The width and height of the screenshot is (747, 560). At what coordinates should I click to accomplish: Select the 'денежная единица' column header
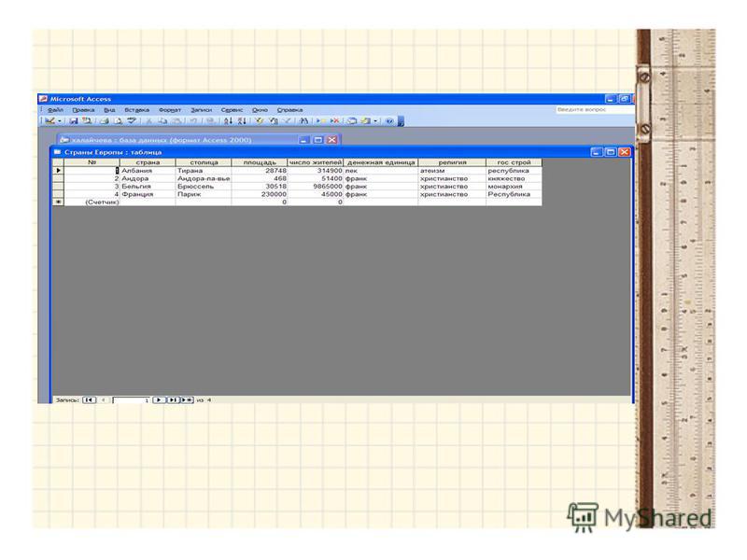tap(381, 162)
